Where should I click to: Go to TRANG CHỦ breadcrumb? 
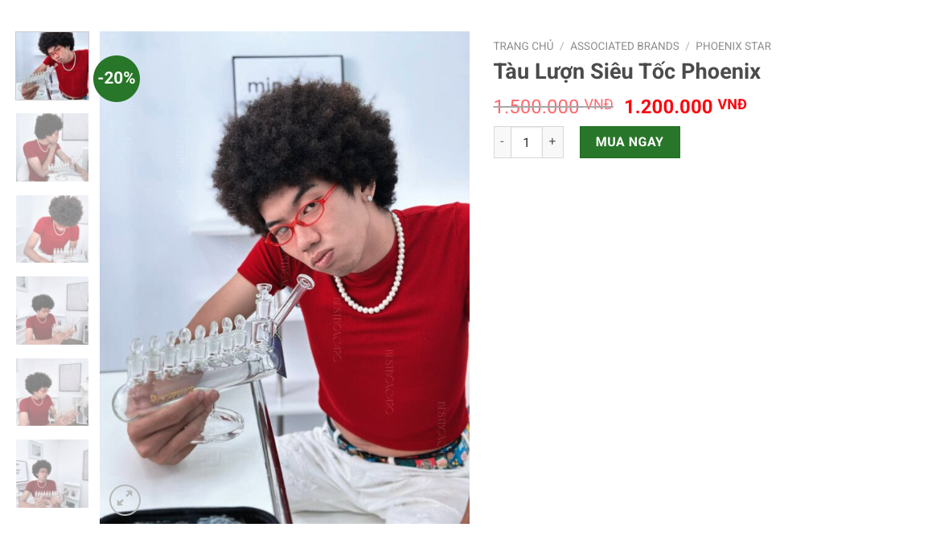tap(523, 47)
